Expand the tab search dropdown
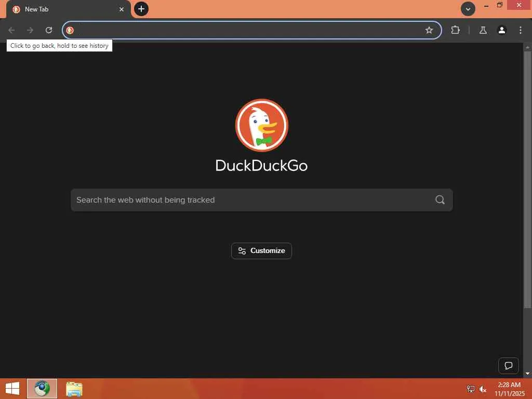 tap(468, 9)
